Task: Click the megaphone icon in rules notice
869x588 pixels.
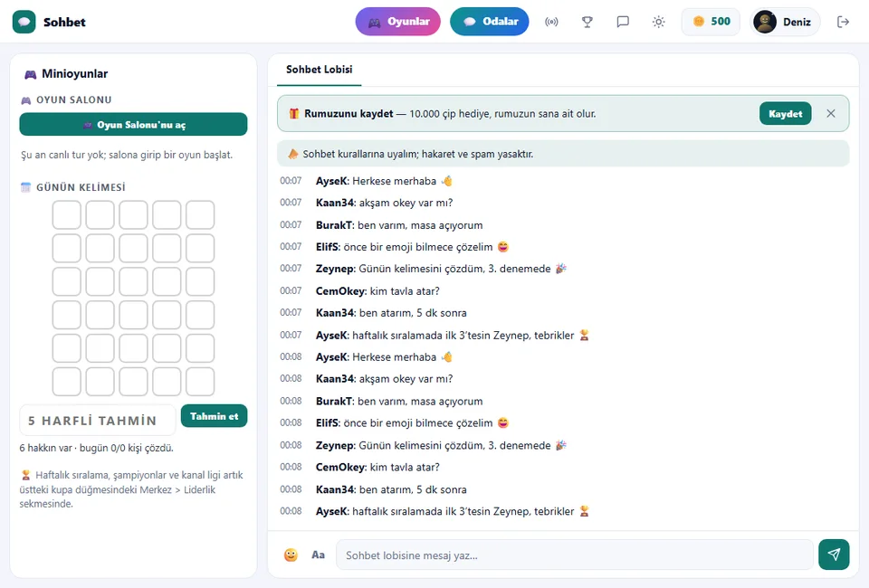Action: [x=293, y=154]
